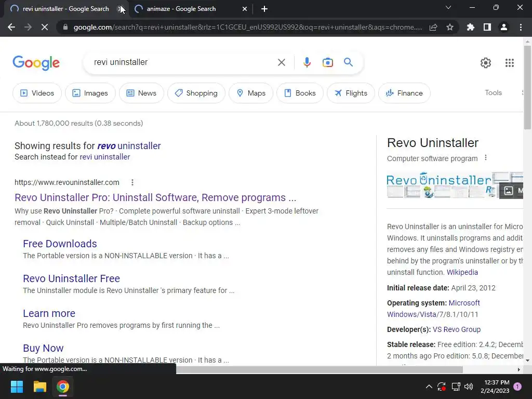Filter results by Books

300,93
